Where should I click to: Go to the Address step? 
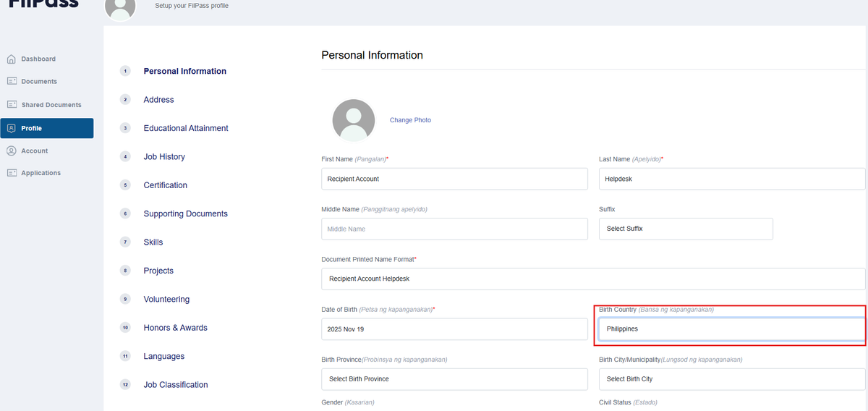tap(159, 100)
